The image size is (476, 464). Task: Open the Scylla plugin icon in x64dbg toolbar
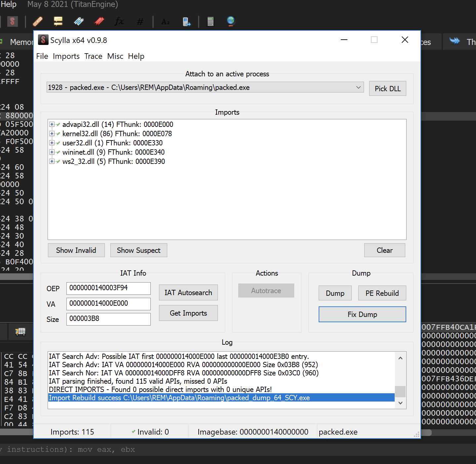pyautogui.click(x=13, y=21)
